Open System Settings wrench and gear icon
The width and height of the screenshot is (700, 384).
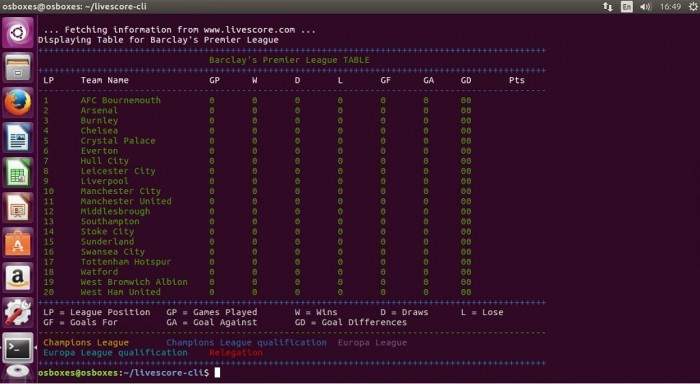point(18,312)
